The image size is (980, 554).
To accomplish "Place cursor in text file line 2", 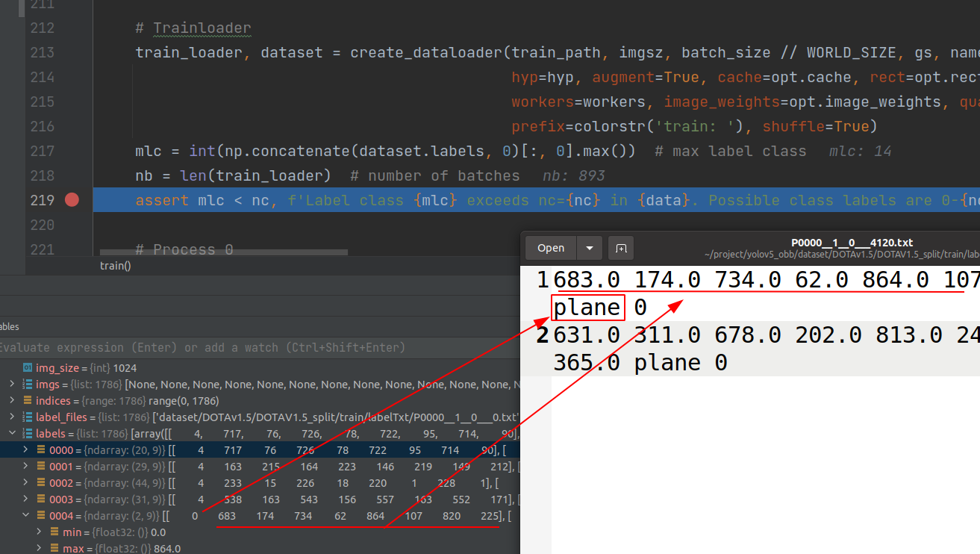I will tap(766, 349).
